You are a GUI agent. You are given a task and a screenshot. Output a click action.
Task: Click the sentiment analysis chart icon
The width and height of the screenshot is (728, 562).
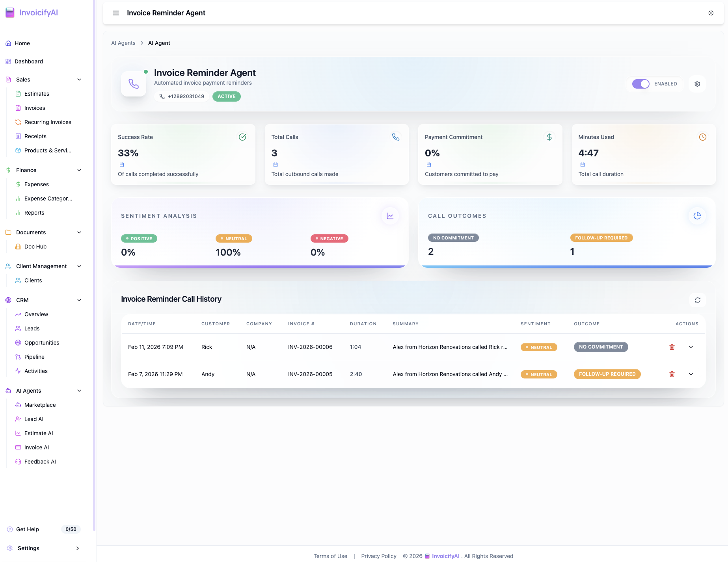click(x=390, y=216)
